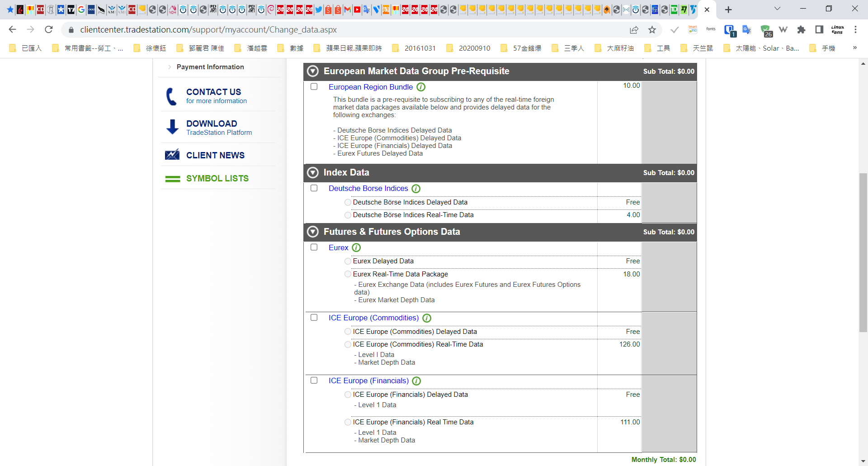
Task: Expand Payment Information sidebar item
Action: [x=210, y=67]
